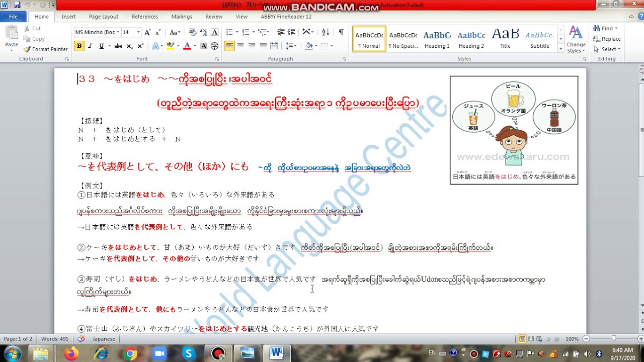Image resolution: width=644 pixels, height=362 pixels.
Task: Click the Paste clipboard icon
Action: click(x=11, y=33)
